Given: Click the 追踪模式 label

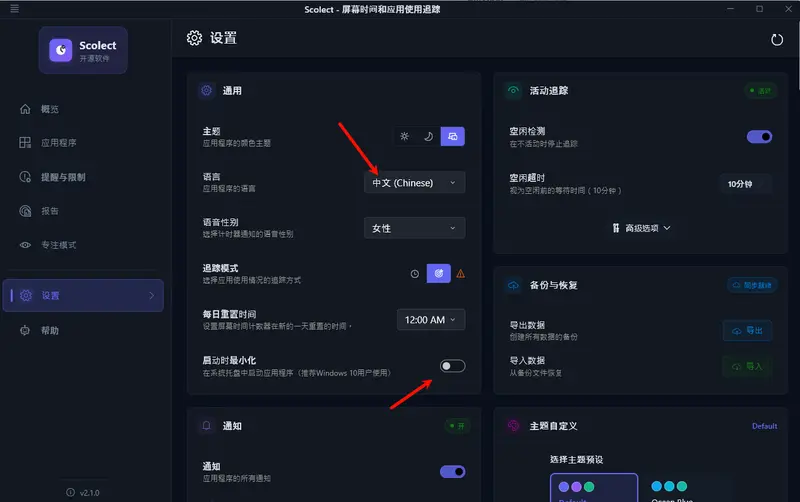Looking at the screenshot, I should click(x=220, y=268).
